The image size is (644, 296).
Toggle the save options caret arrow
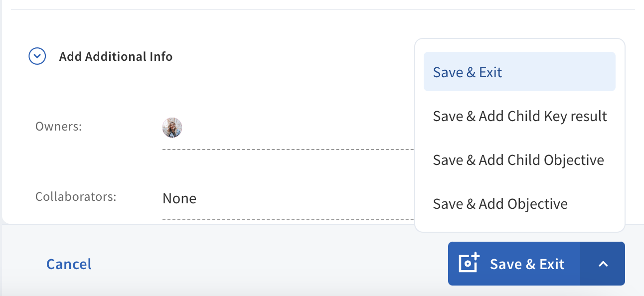coord(603,264)
